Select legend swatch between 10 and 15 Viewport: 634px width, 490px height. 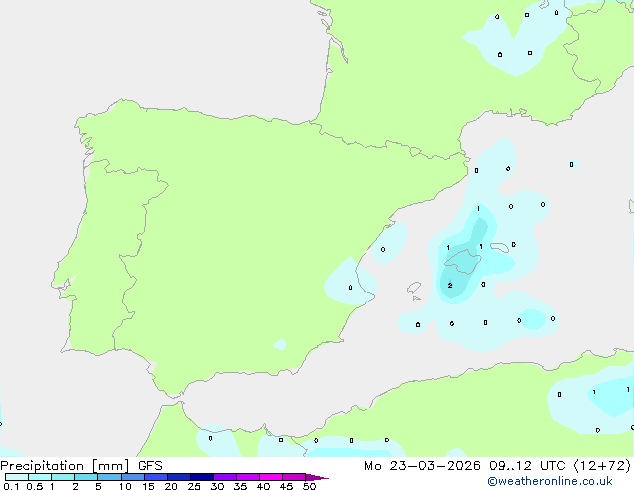(x=133, y=477)
